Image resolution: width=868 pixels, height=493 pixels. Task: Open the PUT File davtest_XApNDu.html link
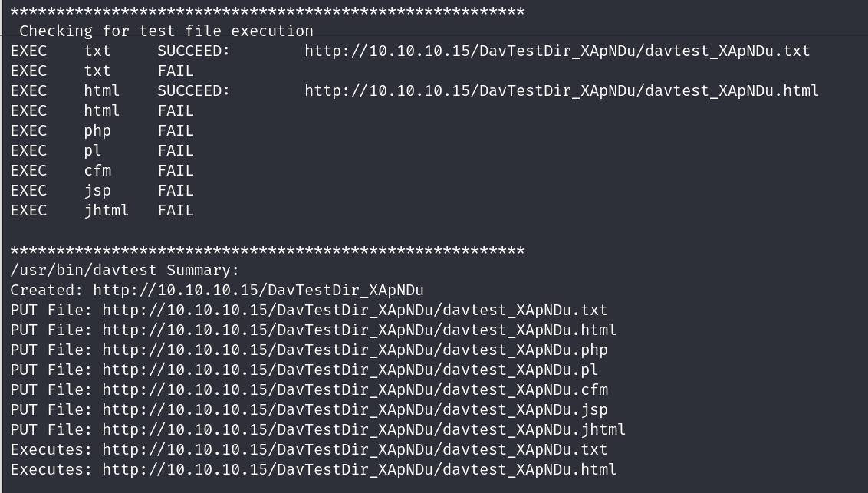click(359, 330)
